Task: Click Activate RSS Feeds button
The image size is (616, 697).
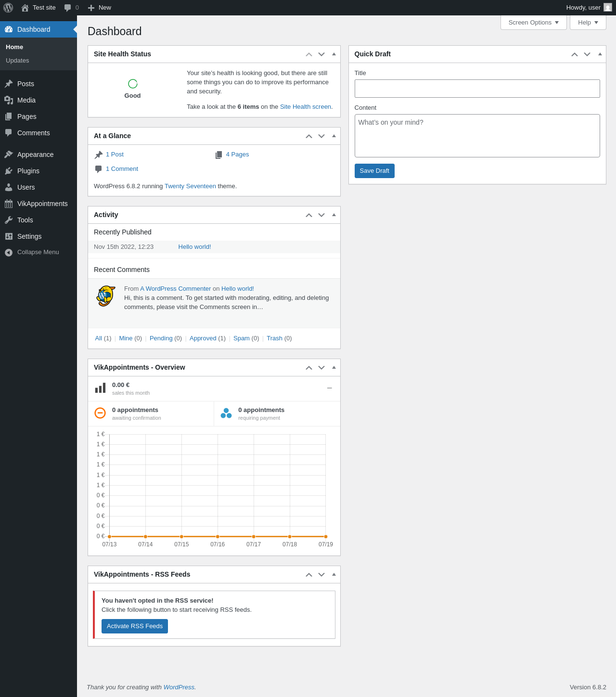Action: (x=135, y=626)
